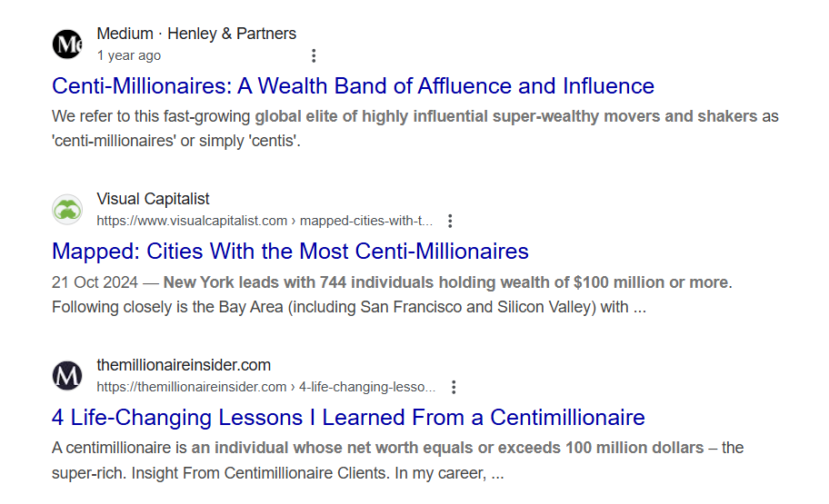Click the themillionaireinsider.com M favicon
Viewport: 829px width, 504px height.
(x=67, y=376)
